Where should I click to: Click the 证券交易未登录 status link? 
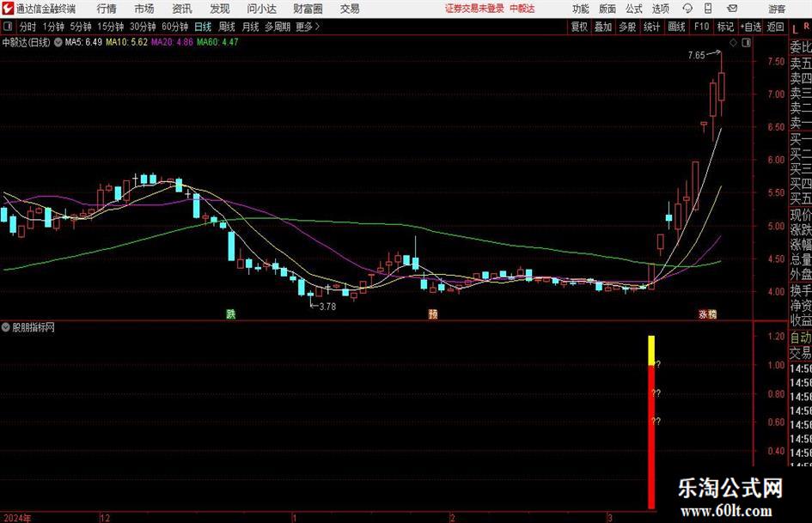pyautogui.click(x=474, y=9)
